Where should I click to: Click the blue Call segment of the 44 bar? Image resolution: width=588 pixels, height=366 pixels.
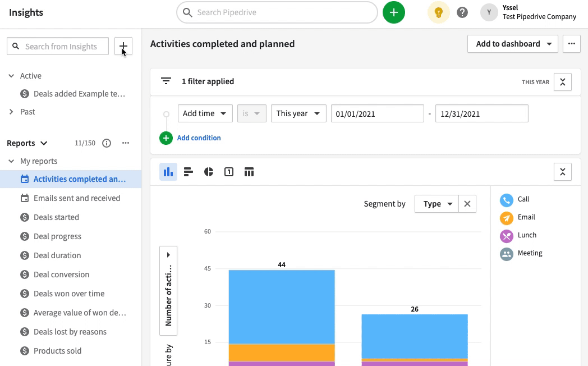[x=282, y=306]
